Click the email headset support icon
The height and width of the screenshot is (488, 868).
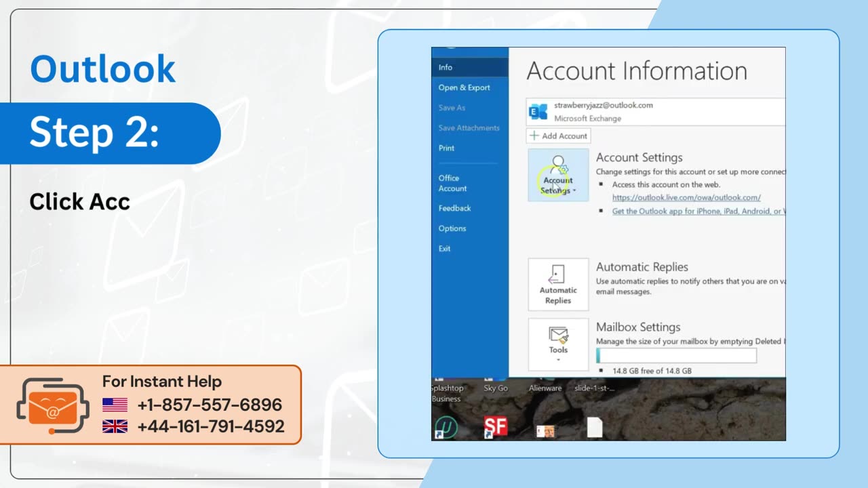(x=53, y=405)
